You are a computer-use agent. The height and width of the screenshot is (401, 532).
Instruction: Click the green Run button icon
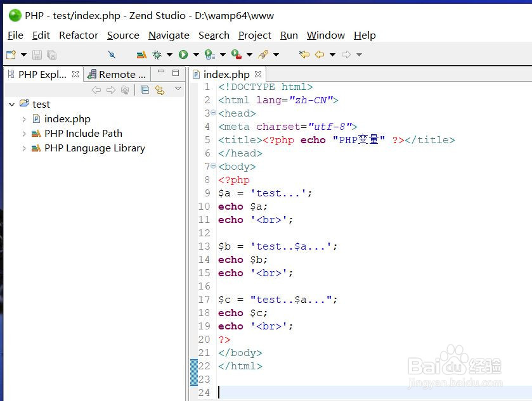click(x=183, y=54)
